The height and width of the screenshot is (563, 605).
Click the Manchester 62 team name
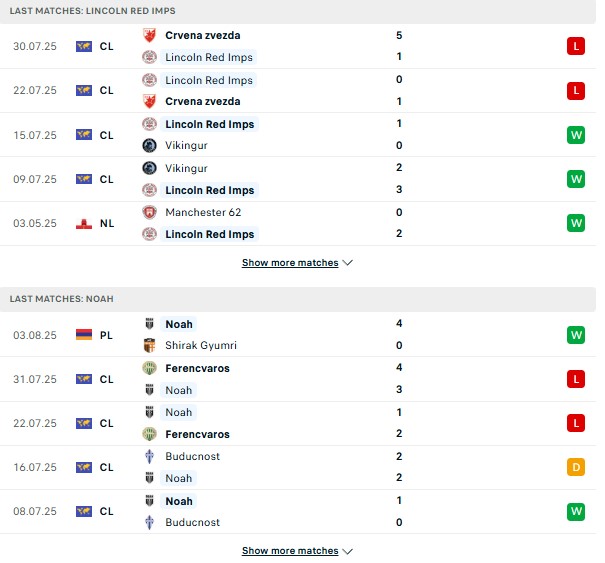(203, 212)
